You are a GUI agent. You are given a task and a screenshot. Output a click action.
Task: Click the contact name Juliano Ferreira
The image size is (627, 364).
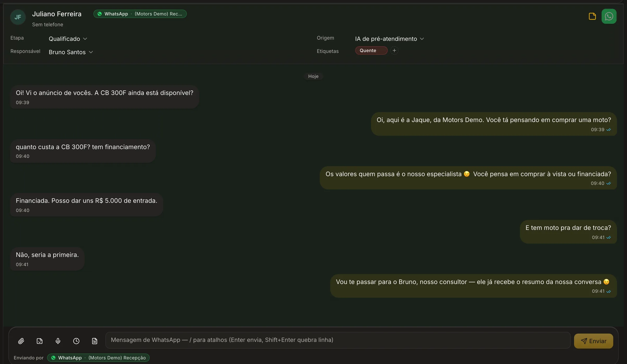coord(57,14)
